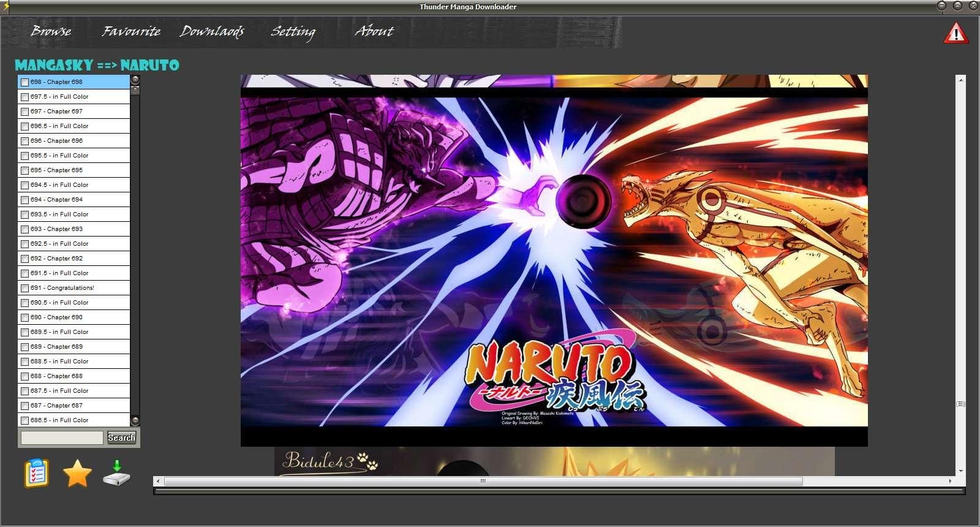Choose '690 - Chapter 690' in the list
980x527 pixels.
[x=74, y=317]
